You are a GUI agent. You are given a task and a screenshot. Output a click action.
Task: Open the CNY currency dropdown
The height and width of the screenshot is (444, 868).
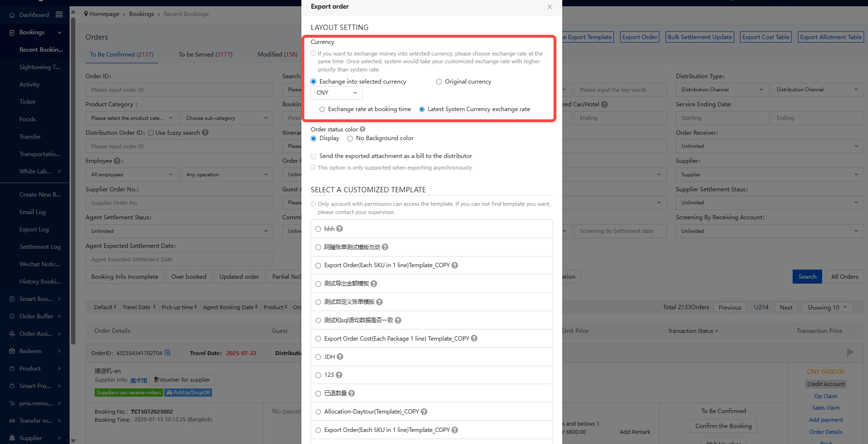(x=336, y=93)
